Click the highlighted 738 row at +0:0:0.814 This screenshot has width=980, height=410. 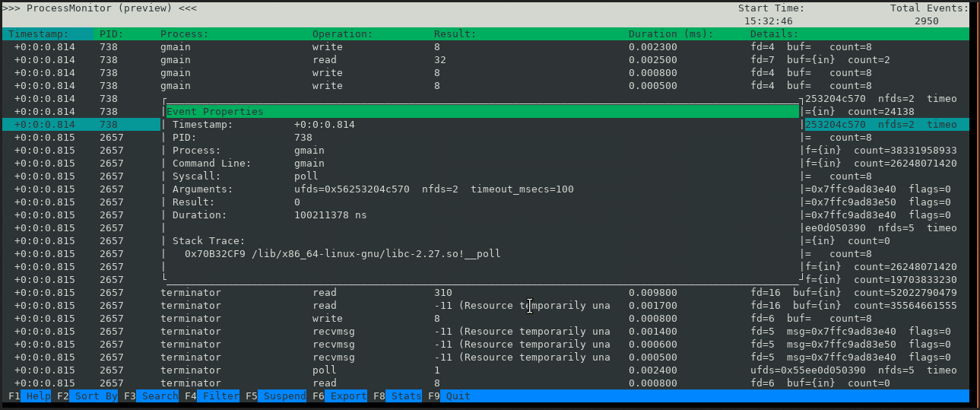point(81,125)
